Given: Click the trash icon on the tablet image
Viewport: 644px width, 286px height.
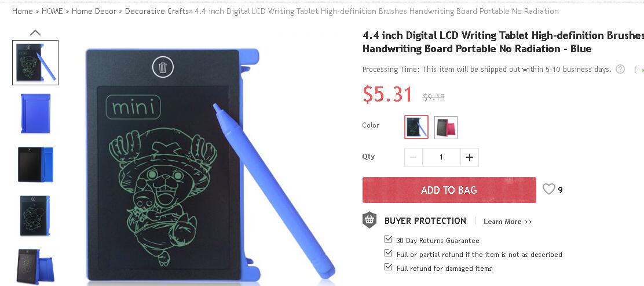Looking at the screenshot, I should (163, 67).
